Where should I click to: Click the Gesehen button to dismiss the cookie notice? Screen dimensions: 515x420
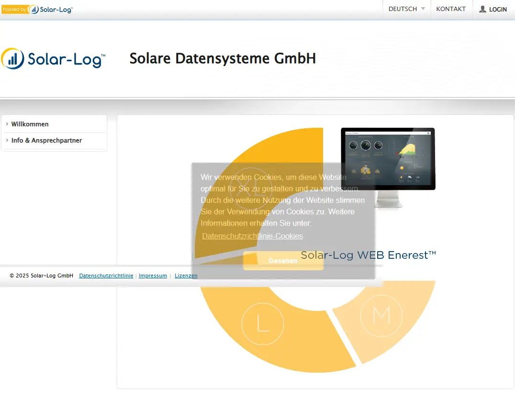[x=283, y=261]
